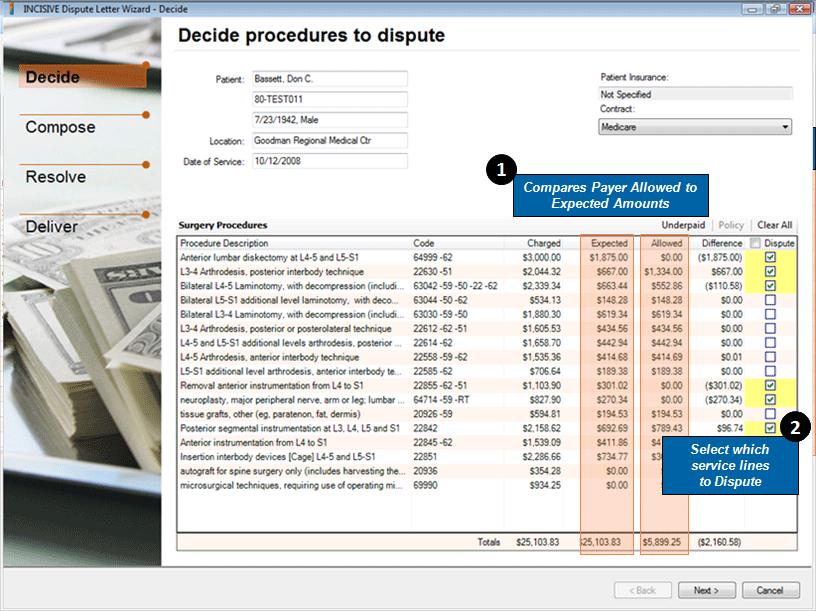This screenshot has height=611, width=816.
Task: Click total difference ($2,160.58)
Action: pos(719,542)
